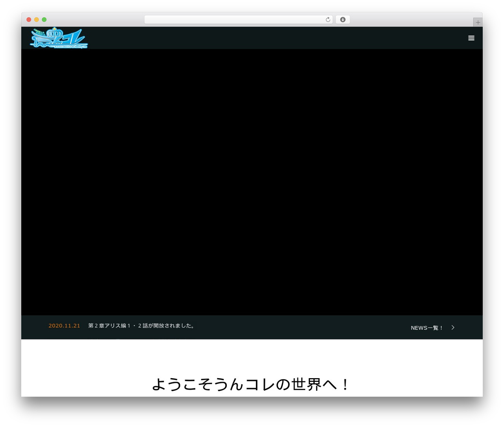The width and height of the screenshot is (504, 427).
Task: Maximize the window with the green button
Action: 44,20
